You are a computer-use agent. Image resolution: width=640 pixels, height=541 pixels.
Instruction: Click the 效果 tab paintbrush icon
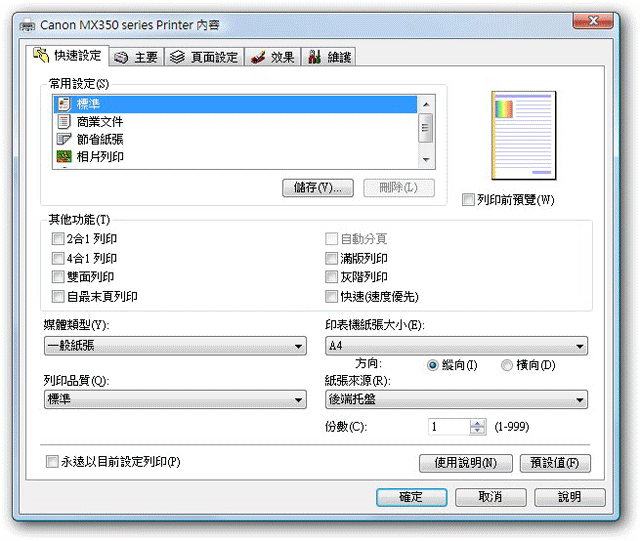coord(258,57)
